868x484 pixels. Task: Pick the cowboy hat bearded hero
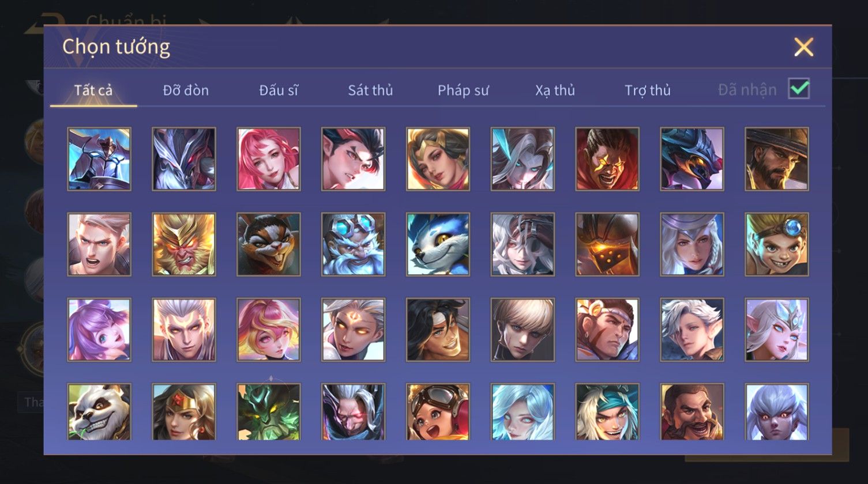tap(777, 159)
